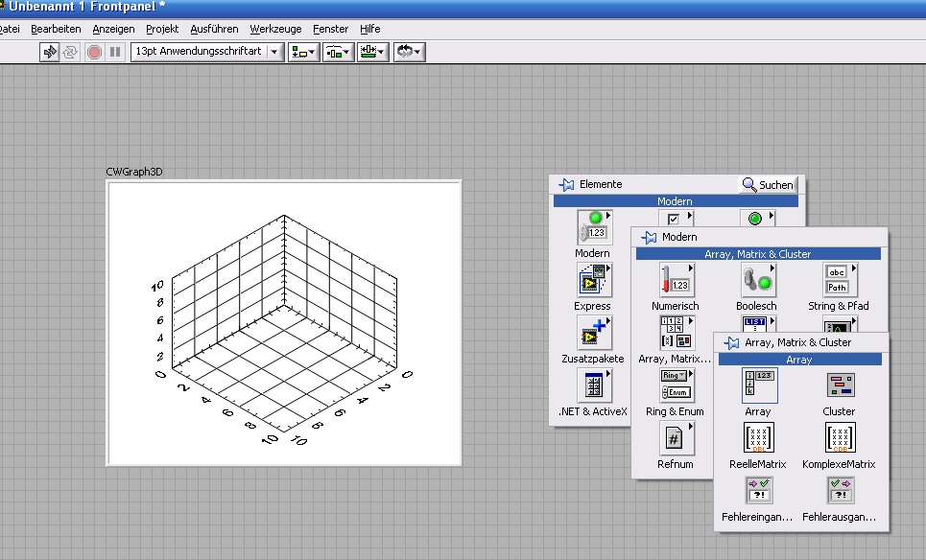Select the Express palette icon
This screenshot has height=560, width=926.
pyautogui.click(x=594, y=280)
